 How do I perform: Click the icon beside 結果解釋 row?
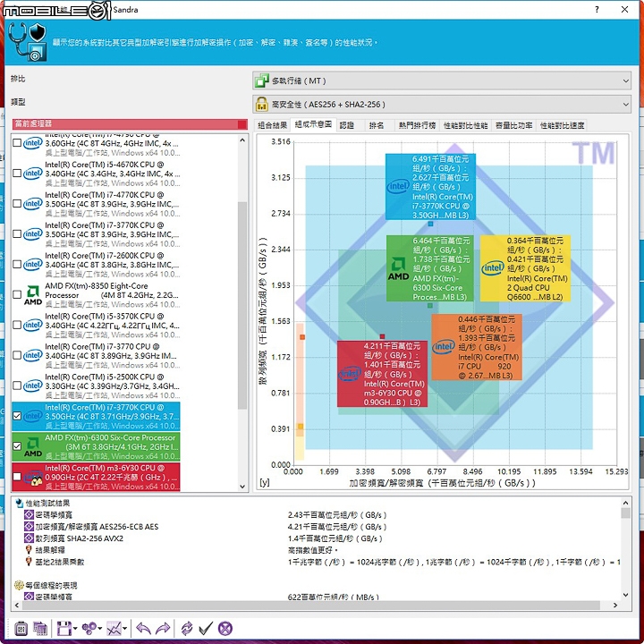29,549
